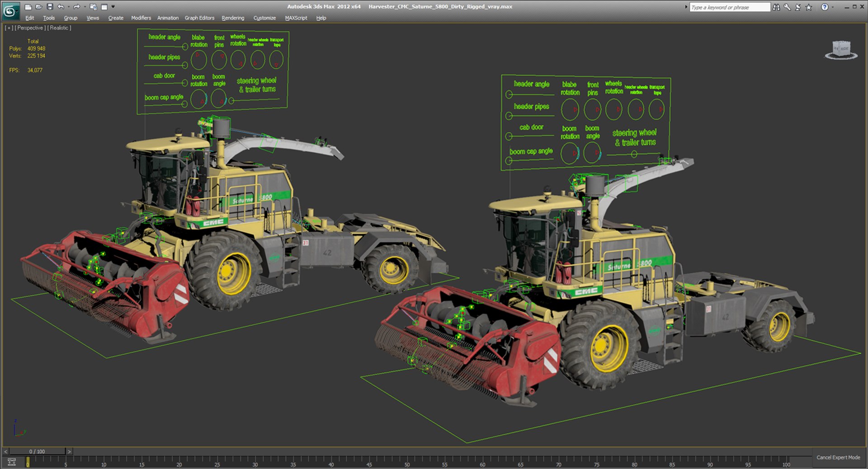Expand the InfoCenter arrow left of search box
Viewport: 868px width, 469px height.
click(x=686, y=7)
